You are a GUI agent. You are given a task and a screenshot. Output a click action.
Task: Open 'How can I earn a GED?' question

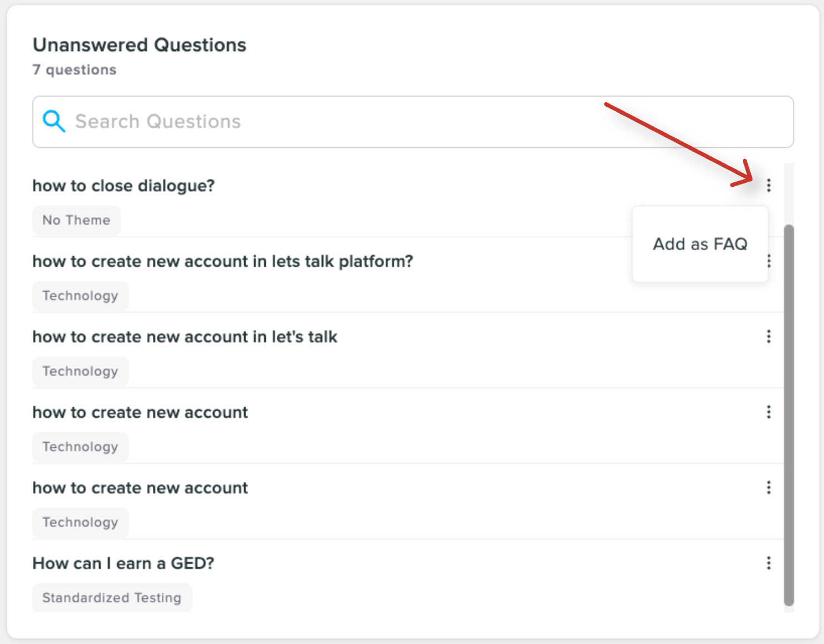click(x=123, y=563)
